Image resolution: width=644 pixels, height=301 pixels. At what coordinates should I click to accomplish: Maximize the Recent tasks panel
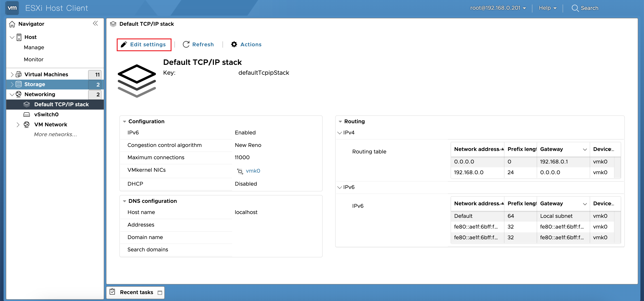[160, 293]
